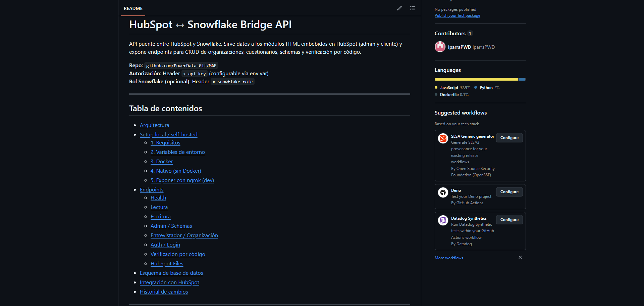644x306 pixels.
Task: Click the HubSpot ↔ Snowflake Bridge API heading
Action: (210, 25)
